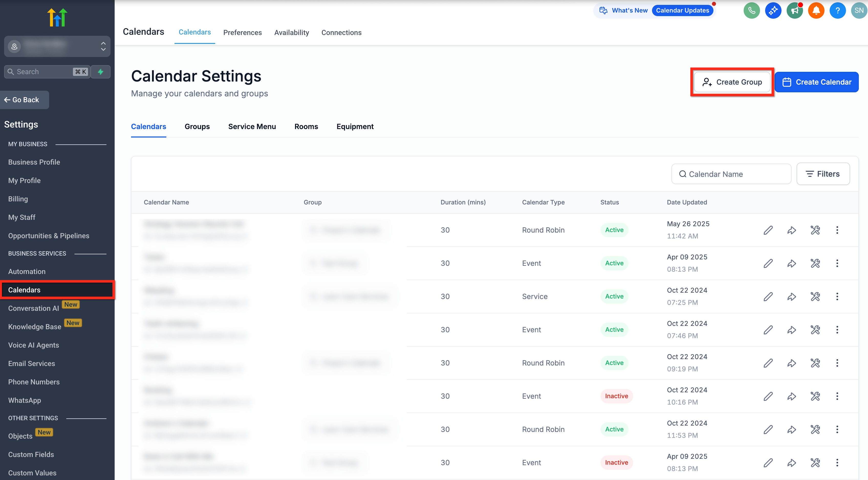This screenshot has width=868, height=480.
Task: Open the megaphone announcements icon
Action: coord(795,10)
